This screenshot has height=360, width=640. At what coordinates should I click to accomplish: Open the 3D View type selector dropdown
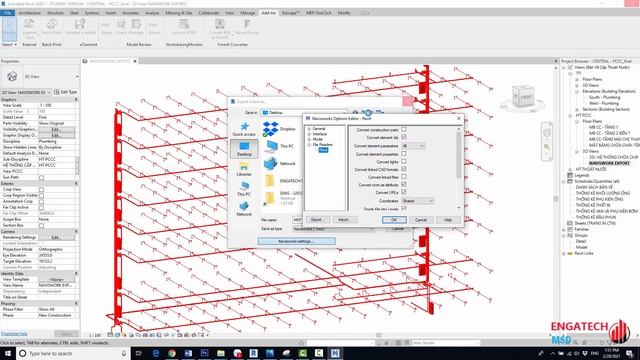click(77, 76)
